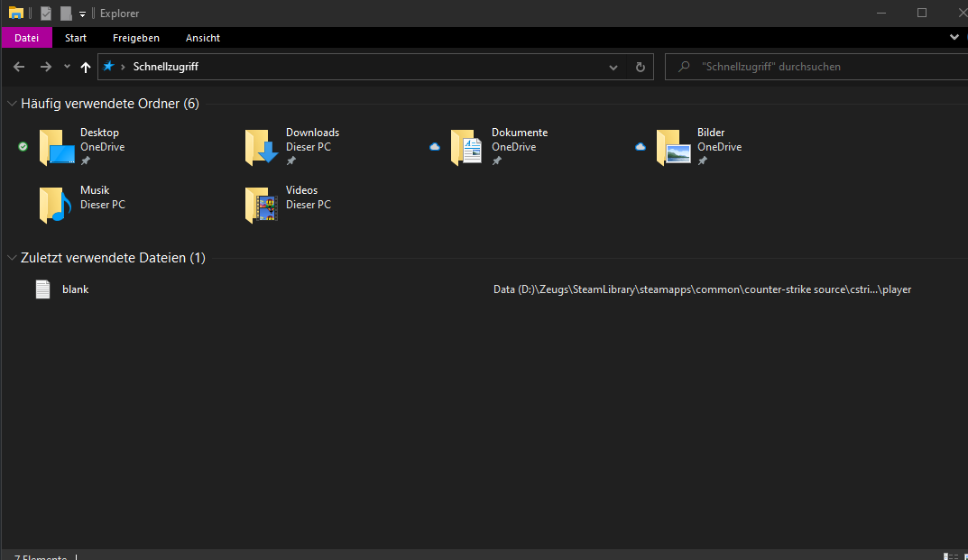The width and height of the screenshot is (968, 560).
Task: Collapse the Häufig verwendete Ordner section chevron
Action: click(x=12, y=104)
